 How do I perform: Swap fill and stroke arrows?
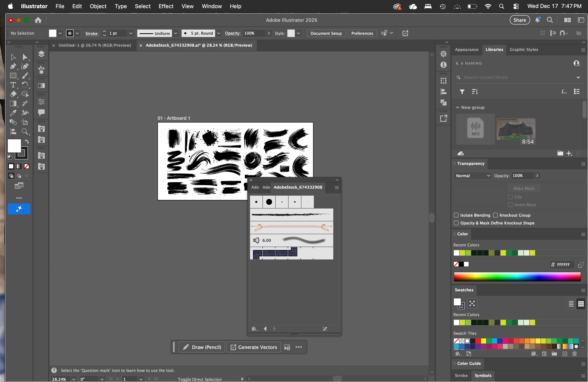coord(27,142)
